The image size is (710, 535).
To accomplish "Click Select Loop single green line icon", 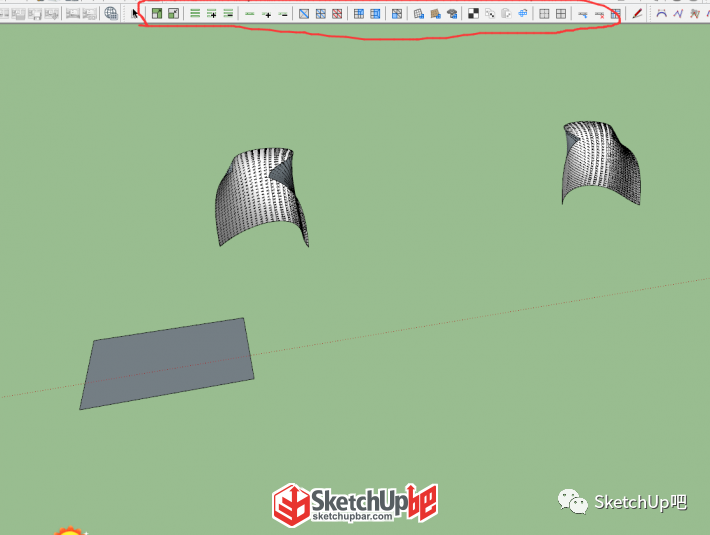I will [x=249, y=14].
